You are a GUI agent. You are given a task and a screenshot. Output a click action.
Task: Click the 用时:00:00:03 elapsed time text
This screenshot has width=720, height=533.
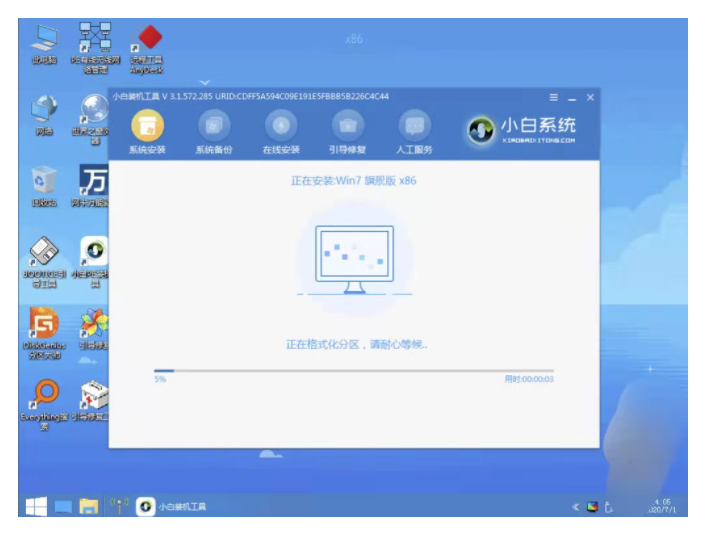point(529,379)
